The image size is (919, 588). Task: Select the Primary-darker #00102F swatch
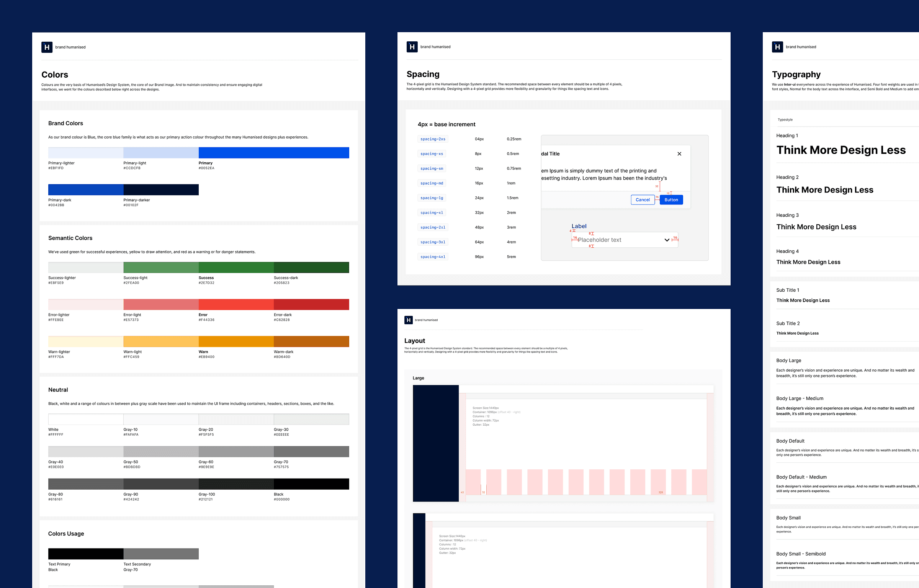161,190
